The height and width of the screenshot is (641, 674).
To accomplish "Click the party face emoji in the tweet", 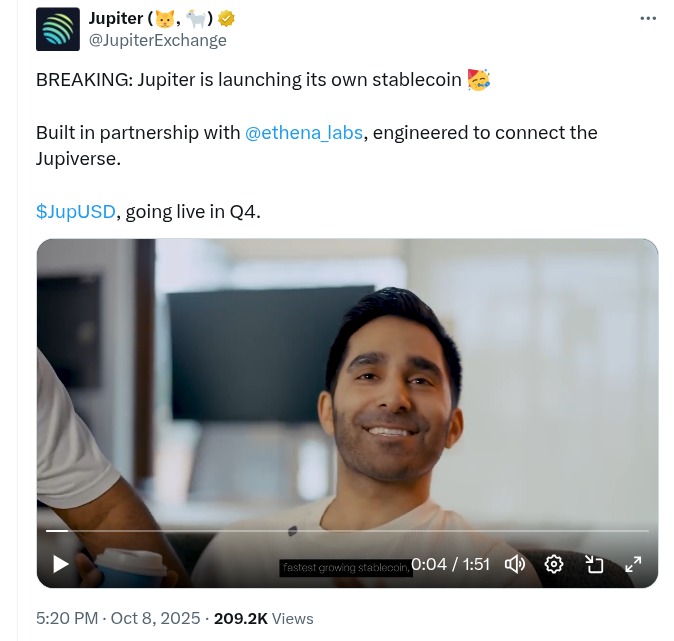I will pyautogui.click(x=479, y=80).
